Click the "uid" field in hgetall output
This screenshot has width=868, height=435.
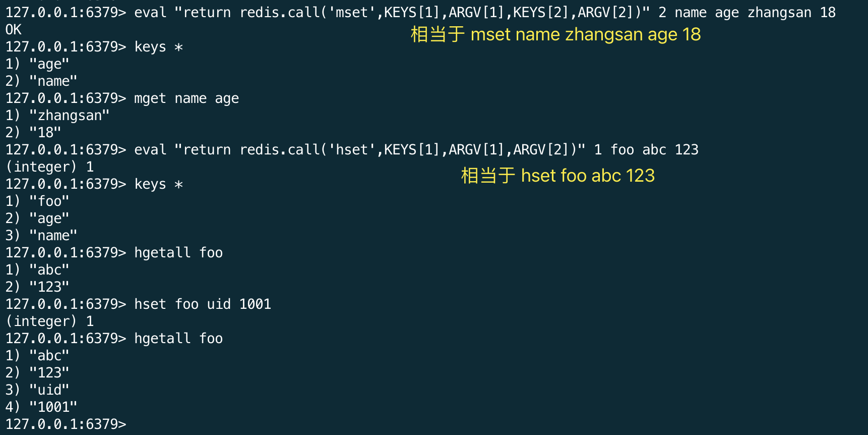(49, 390)
